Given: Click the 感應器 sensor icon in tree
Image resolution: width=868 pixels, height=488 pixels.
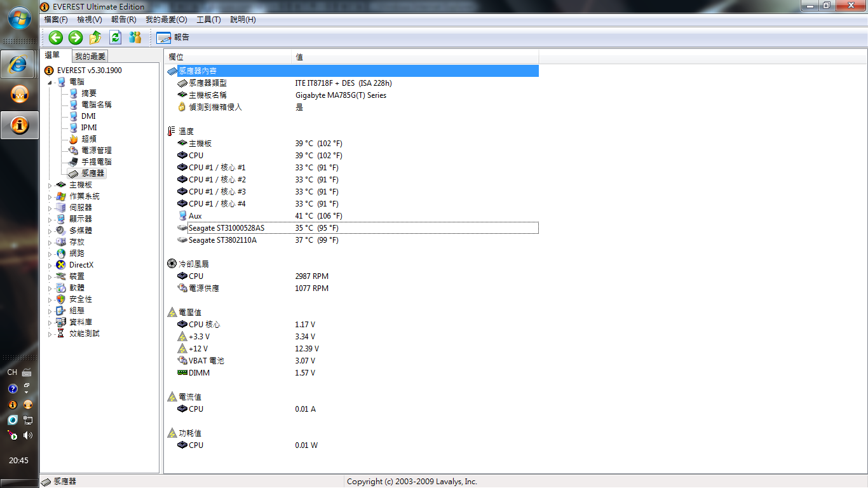Looking at the screenshot, I should tap(73, 173).
